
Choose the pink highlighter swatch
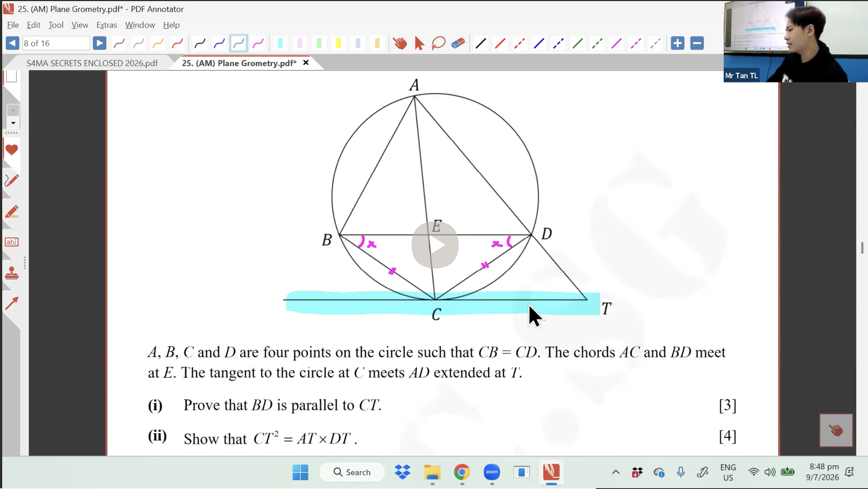300,43
